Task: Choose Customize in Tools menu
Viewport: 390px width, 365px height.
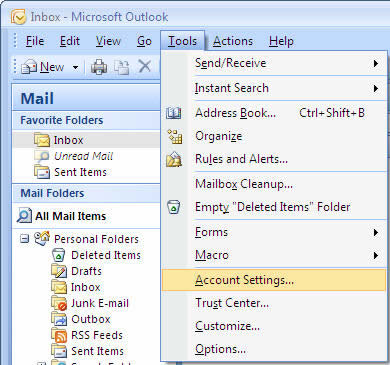Action: 274,326
